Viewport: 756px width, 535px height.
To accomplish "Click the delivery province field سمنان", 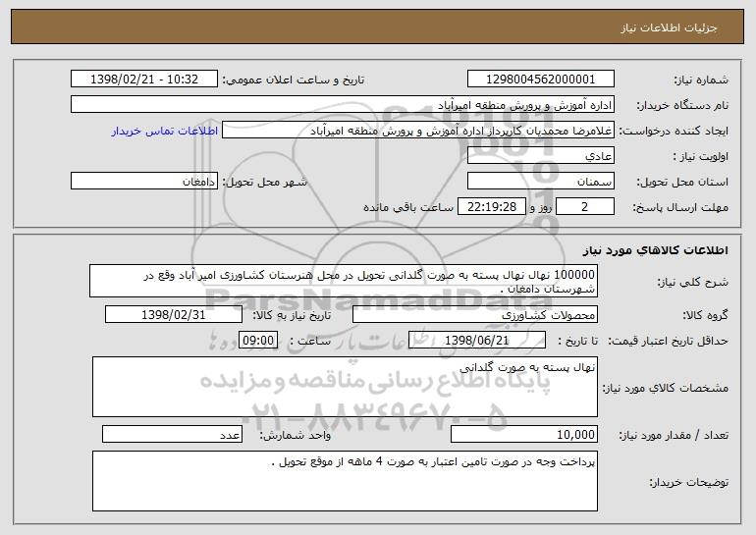I will click(x=540, y=182).
